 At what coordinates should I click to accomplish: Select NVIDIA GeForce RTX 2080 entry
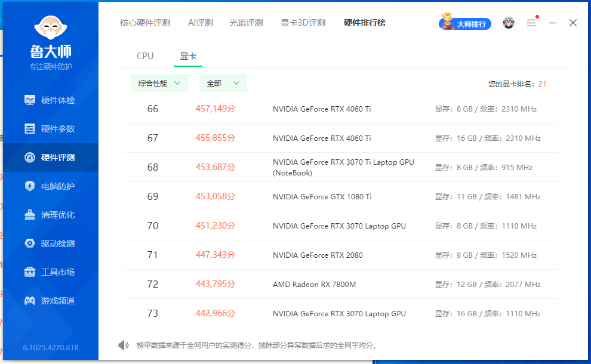pyautogui.click(x=318, y=255)
